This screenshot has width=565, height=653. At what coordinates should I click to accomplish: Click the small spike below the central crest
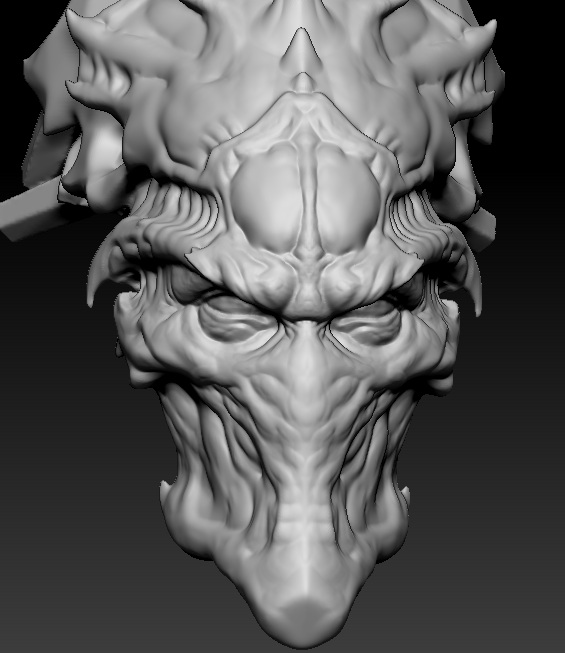pyautogui.click(x=304, y=82)
